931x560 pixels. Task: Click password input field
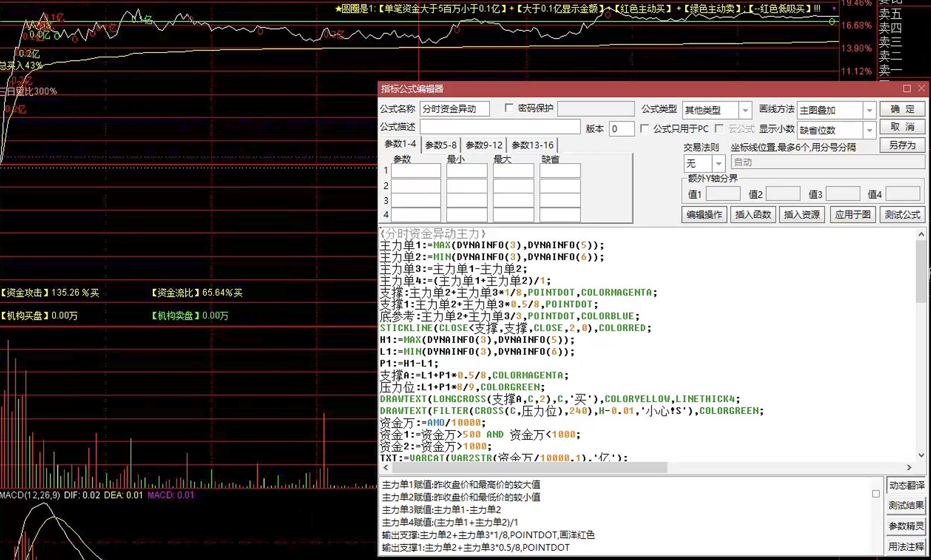point(596,109)
